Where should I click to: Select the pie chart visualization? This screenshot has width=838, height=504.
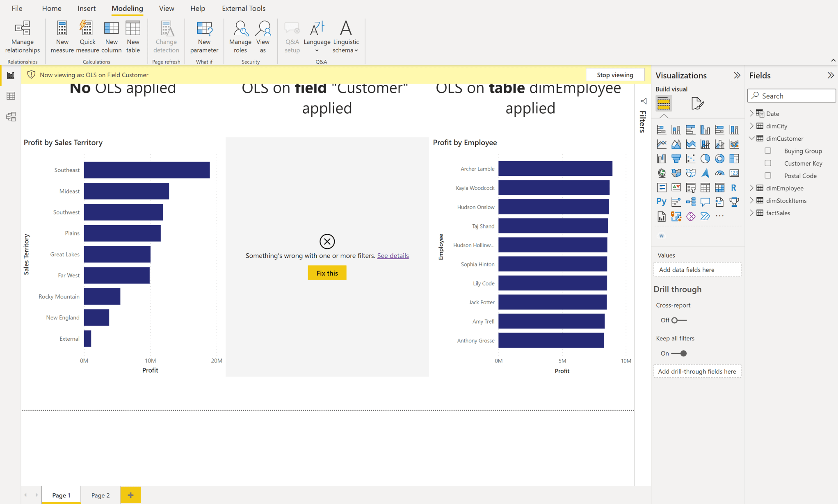coord(706,158)
